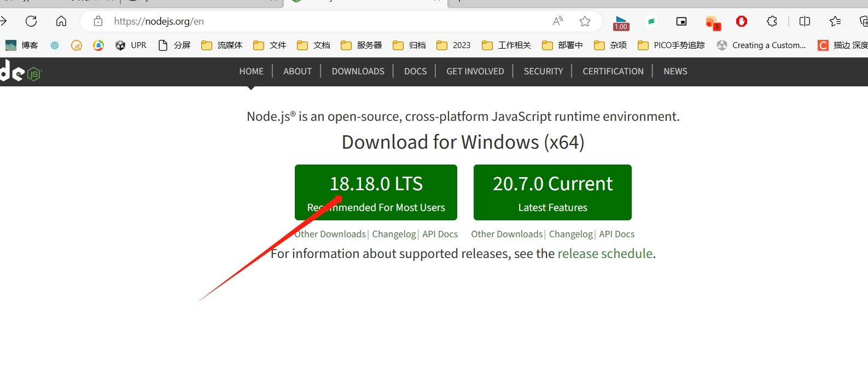Open the ChatGPT bookmark icon
Image resolution: width=868 pixels, height=369 pixels.
pos(55,45)
